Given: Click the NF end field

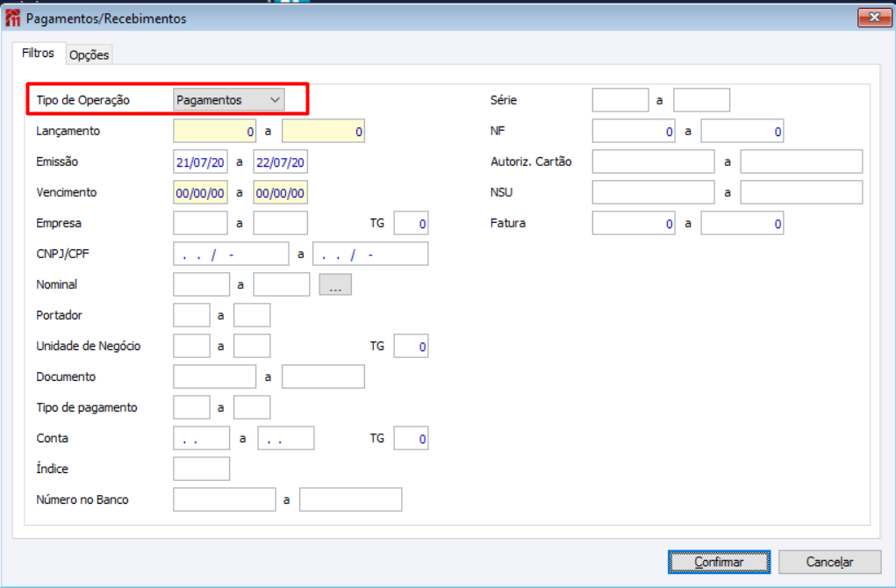Looking at the screenshot, I should click(742, 131).
